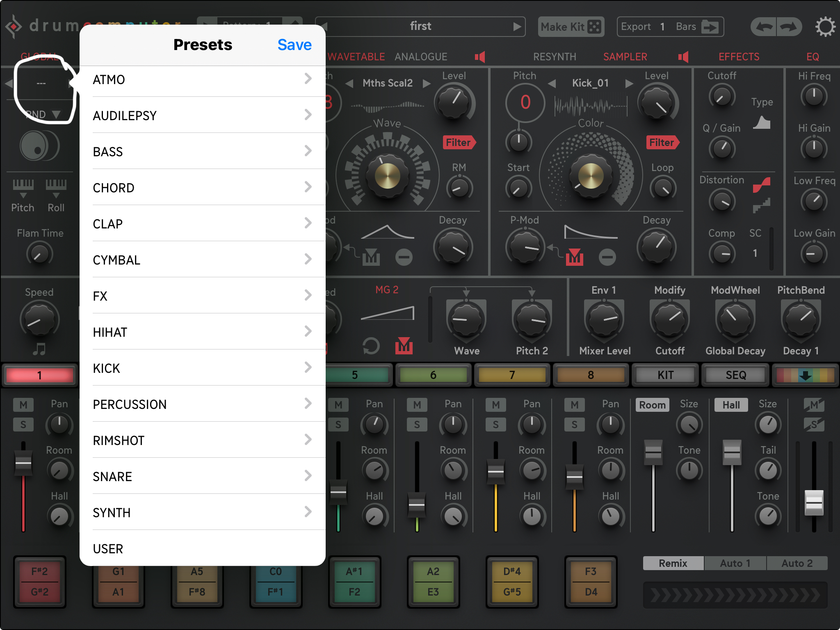
Task: Click the Make Kit button
Action: click(571, 27)
